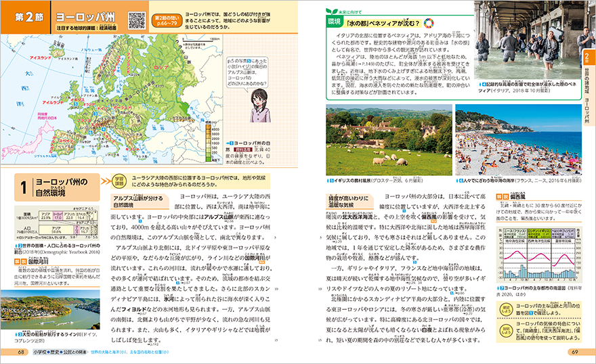The image size is (596, 364).
Task: Click caption ヨーロッパ州の主な都市の雨温図
Action: (x=534, y=288)
